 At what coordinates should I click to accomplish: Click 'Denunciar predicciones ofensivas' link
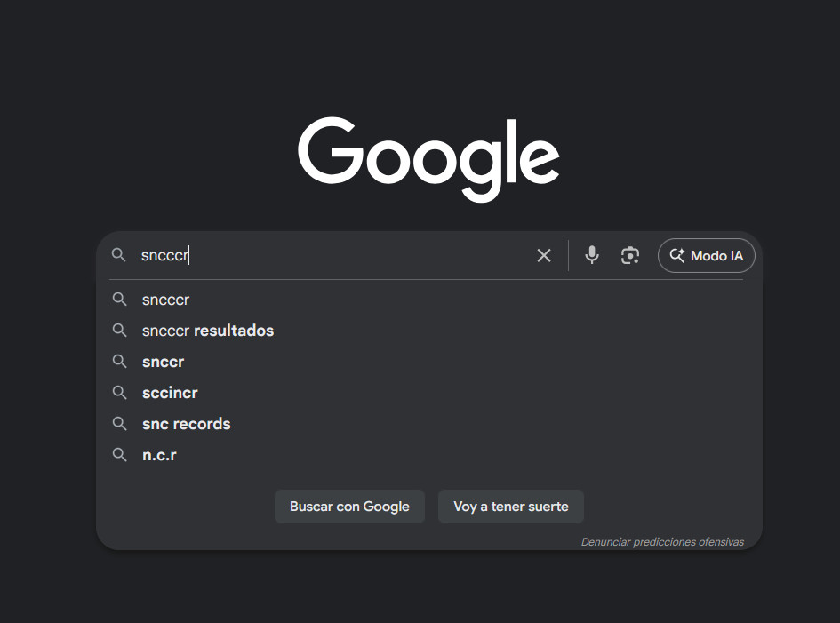tap(662, 542)
